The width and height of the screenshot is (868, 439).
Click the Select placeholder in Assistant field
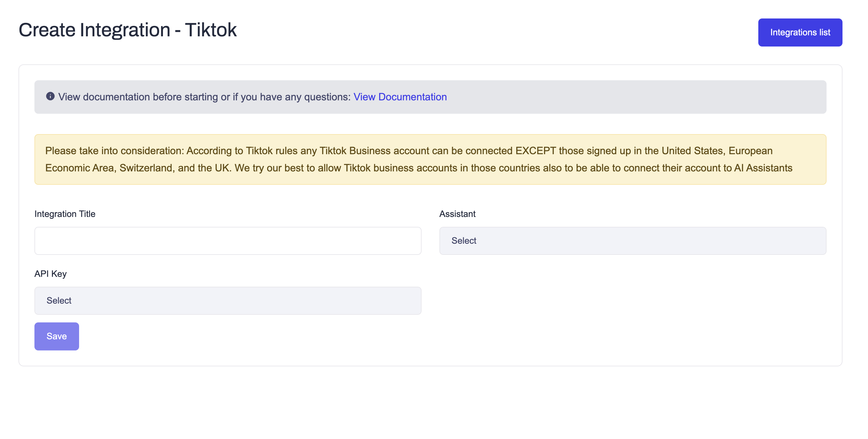tap(464, 241)
